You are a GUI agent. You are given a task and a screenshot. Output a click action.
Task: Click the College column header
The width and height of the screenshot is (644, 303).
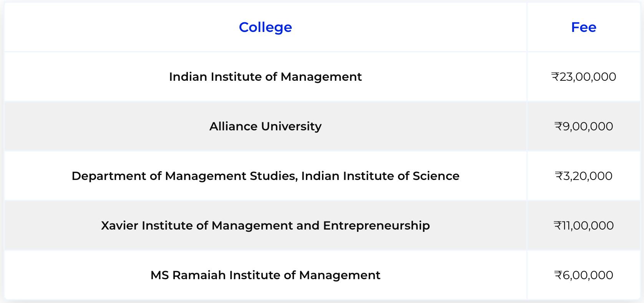pos(265,27)
